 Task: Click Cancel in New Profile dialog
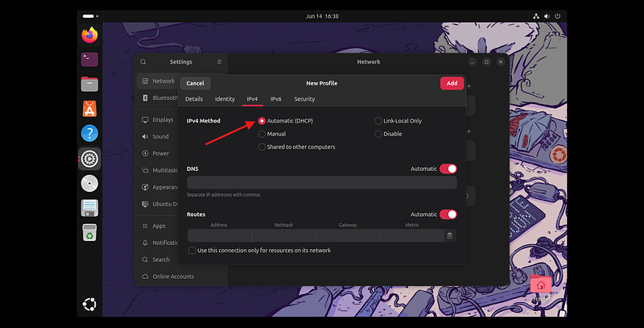(x=195, y=84)
